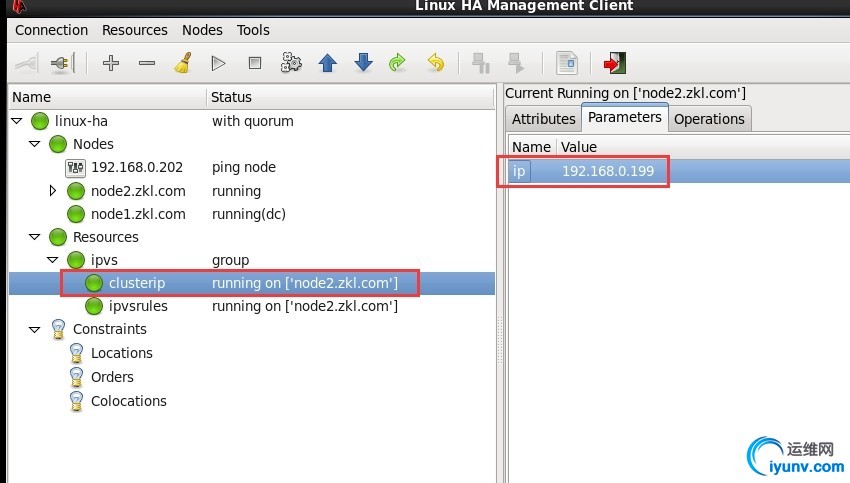Click the blue up arrow icon

click(327, 63)
